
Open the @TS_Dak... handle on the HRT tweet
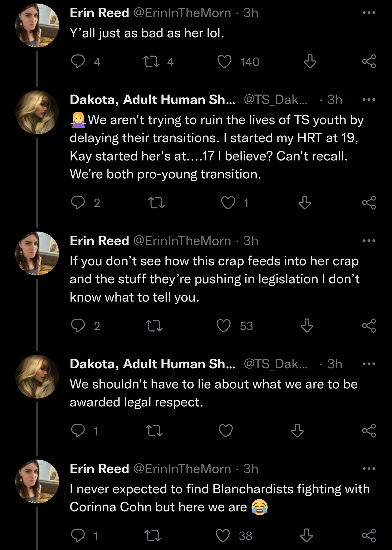click(275, 100)
